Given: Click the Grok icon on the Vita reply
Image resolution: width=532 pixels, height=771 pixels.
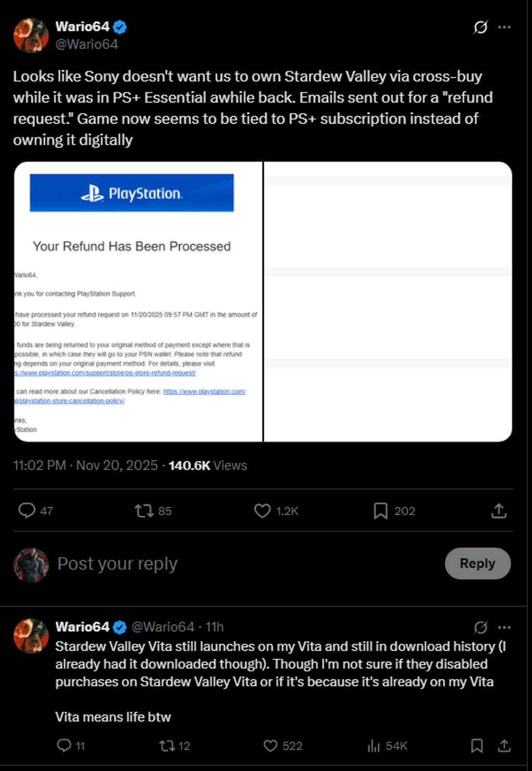Looking at the screenshot, I should (481, 628).
